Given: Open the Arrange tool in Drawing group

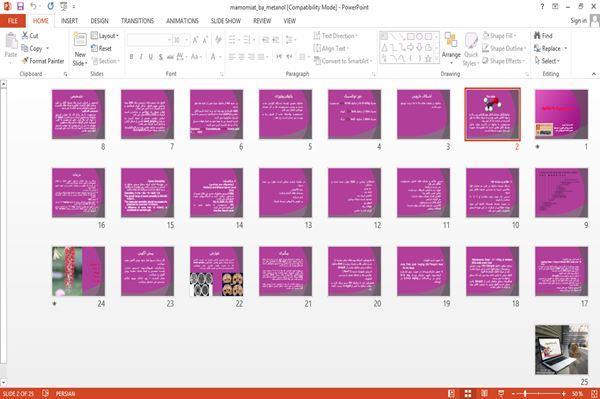Looking at the screenshot, I should (451, 47).
